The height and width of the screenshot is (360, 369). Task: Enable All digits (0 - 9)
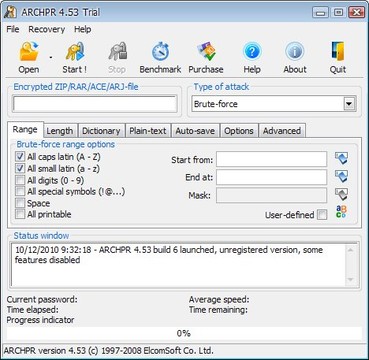pyautogui.click(x=20, y=180)
